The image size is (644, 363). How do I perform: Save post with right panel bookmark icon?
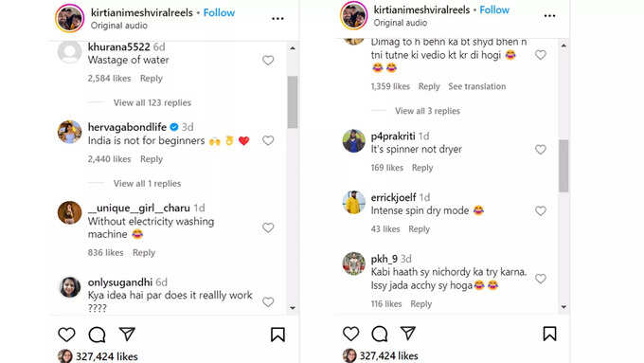point(549,334)
